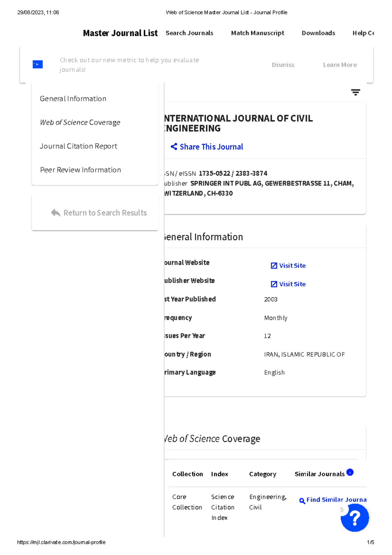The height and width of the screenshot is (555, 392).
Task: Jump to Web of Science Coverage in sidebar
Action: point(80,122)
